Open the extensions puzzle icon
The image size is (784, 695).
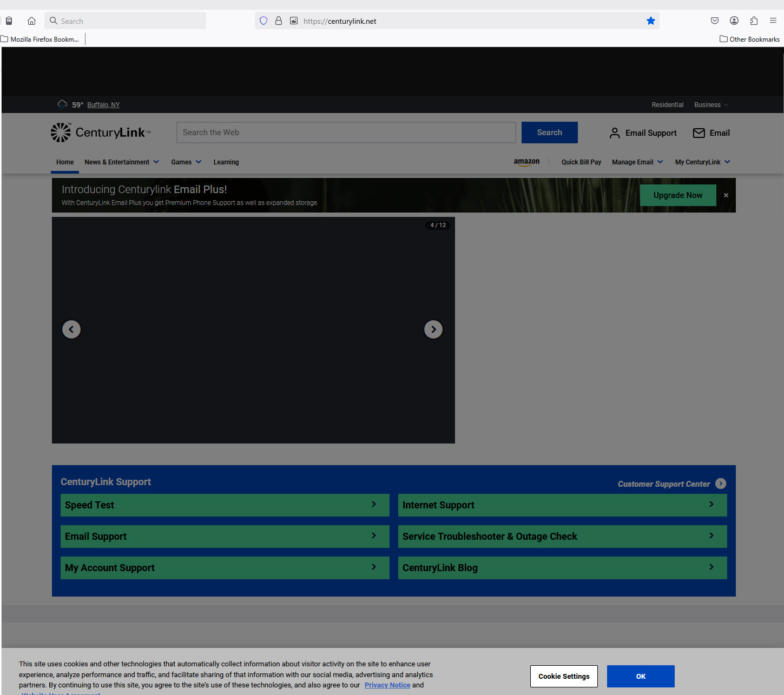[x=754, y=21]
